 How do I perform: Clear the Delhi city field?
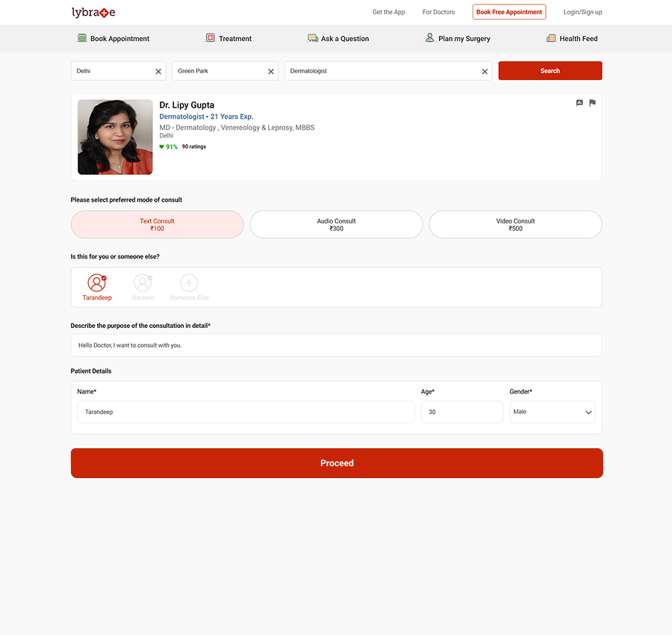(158, 71)
